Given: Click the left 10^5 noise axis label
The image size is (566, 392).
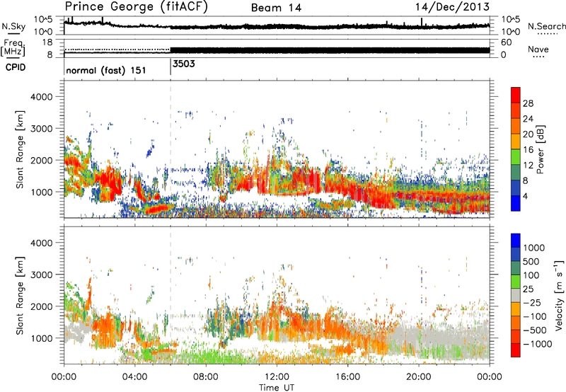Looking at the screenshot, I should tap(43, 20).
